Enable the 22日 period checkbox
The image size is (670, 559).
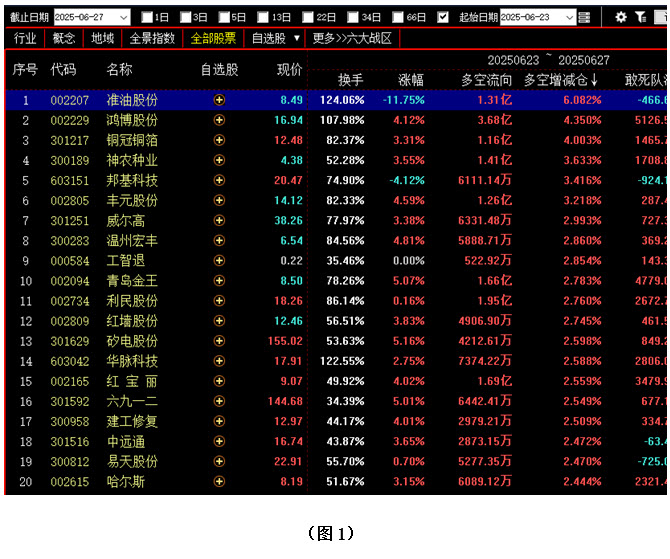pos(308,17)
